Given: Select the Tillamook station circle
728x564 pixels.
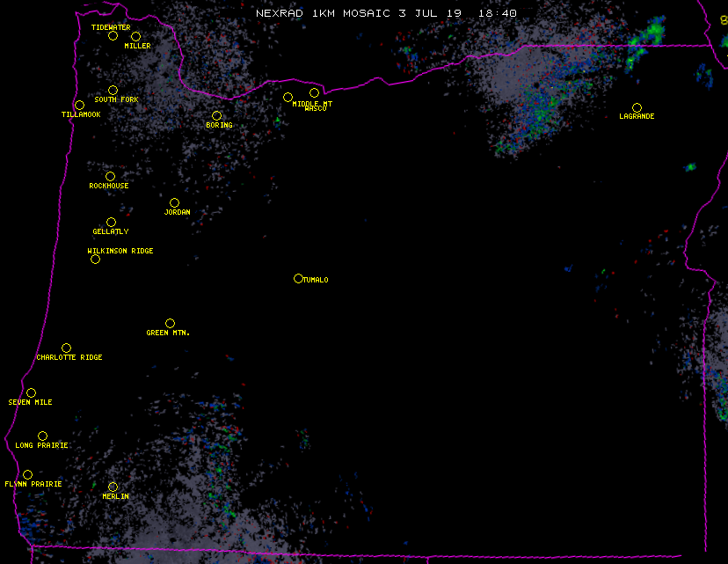Looking at the screenshot, I should 79,106.
